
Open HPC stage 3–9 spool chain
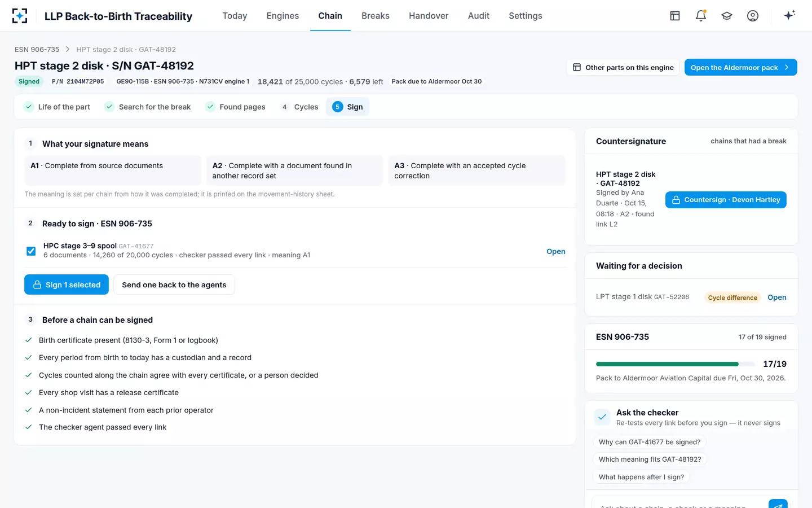tap(556, 251)
